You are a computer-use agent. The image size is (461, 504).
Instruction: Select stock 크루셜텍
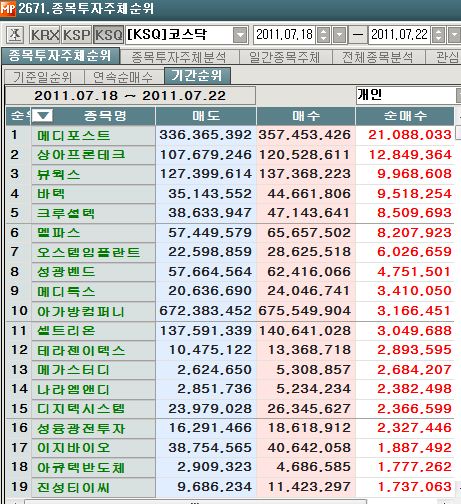point(93,213)
